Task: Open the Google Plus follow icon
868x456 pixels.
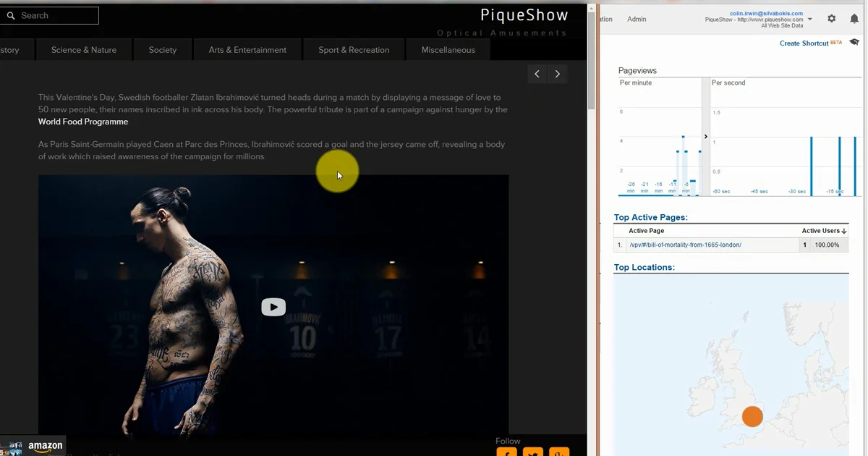Action: [x=559, y=452]
